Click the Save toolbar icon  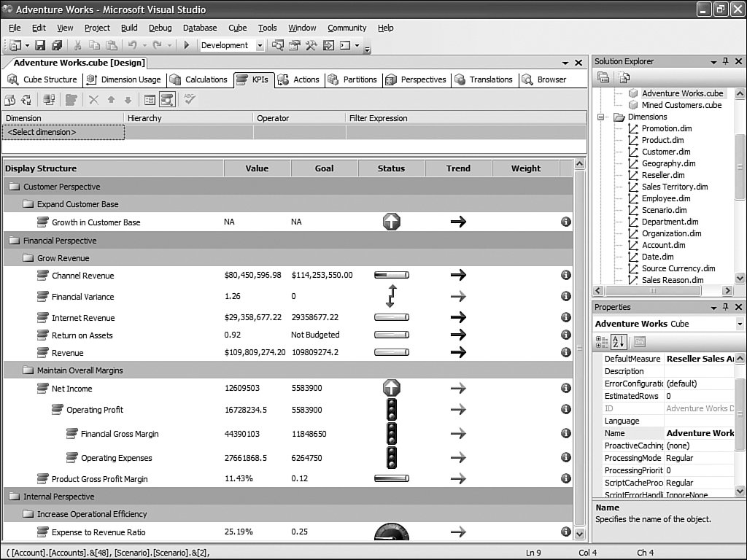tap(41, 45)
